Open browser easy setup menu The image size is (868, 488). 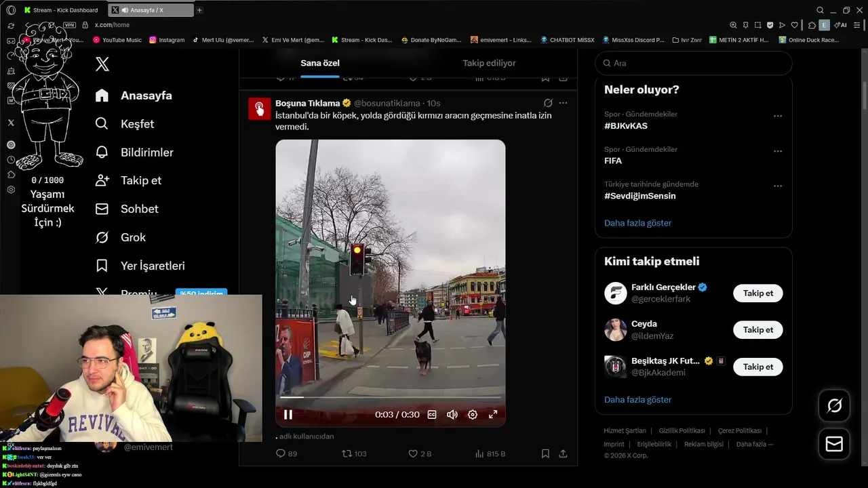tap(856, 25)
